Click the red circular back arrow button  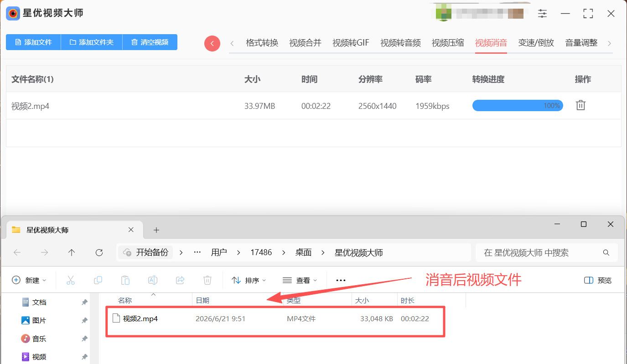212,43
